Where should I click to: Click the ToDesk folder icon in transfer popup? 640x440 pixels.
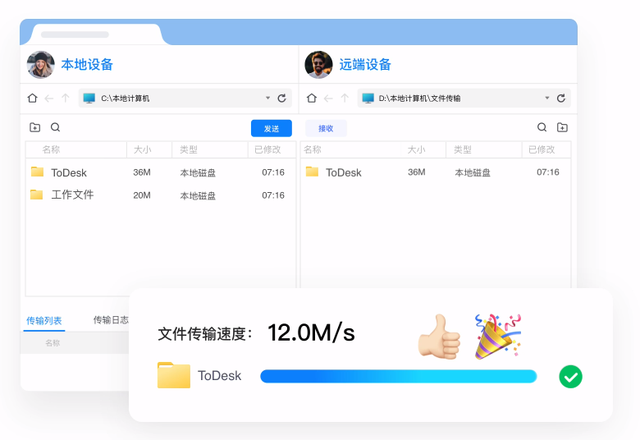174,375
